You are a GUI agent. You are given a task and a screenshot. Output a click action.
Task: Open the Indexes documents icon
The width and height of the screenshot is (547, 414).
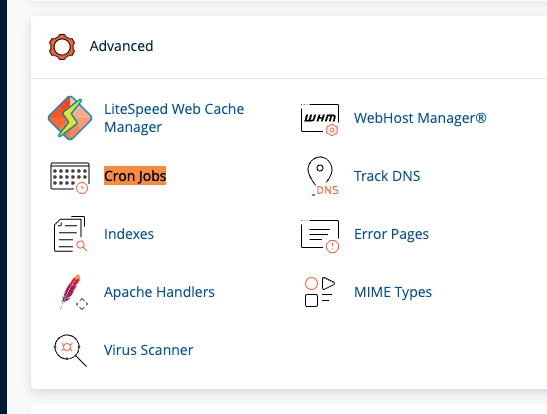pos(70,234)
